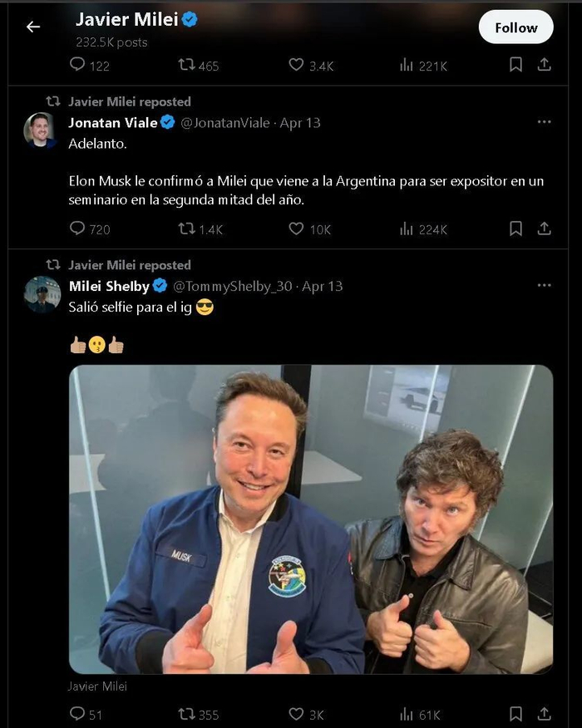
Task: Open the selfie photo in the post
Action: click(x=310, y=519)
